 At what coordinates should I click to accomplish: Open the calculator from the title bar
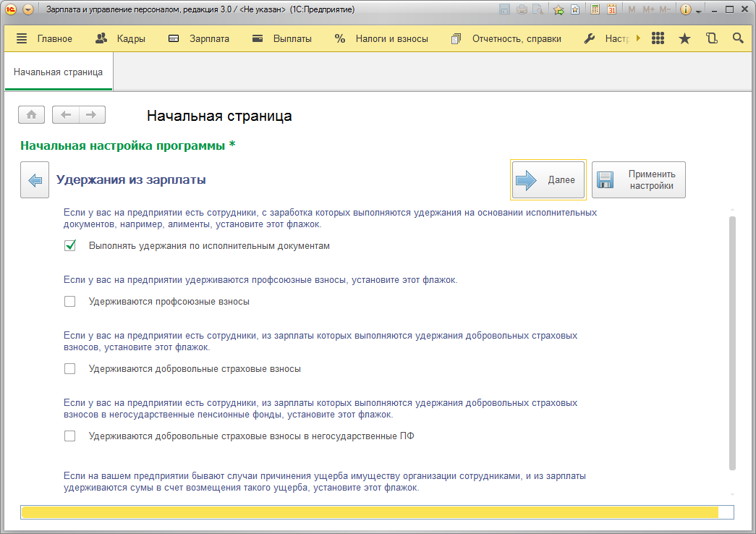(x=595, y=10)
